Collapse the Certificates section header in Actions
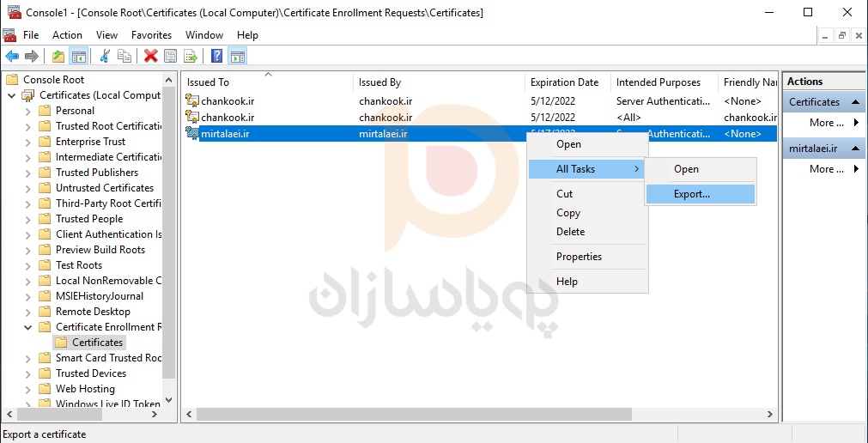The image size is (868, 443). tap(855, 102)
